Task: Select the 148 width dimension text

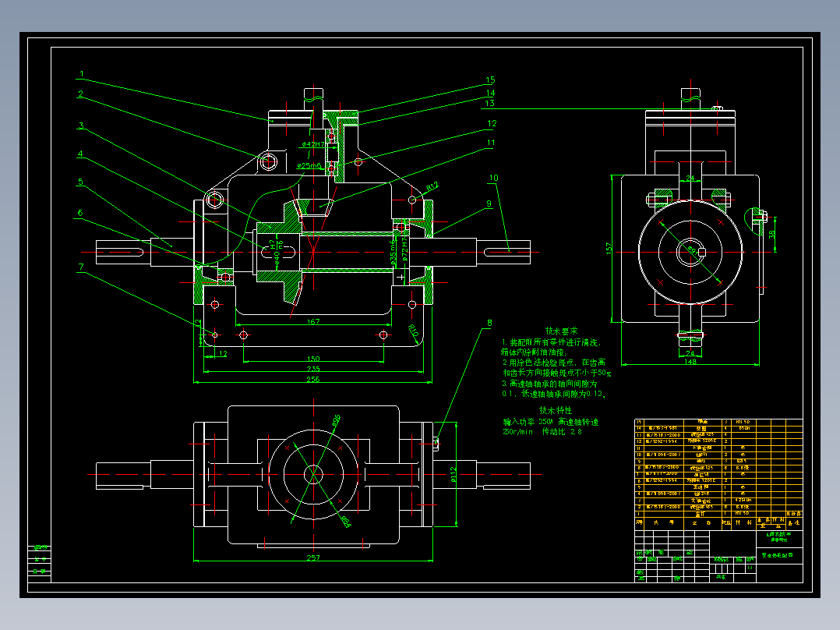Action: (x=690, y=362)
